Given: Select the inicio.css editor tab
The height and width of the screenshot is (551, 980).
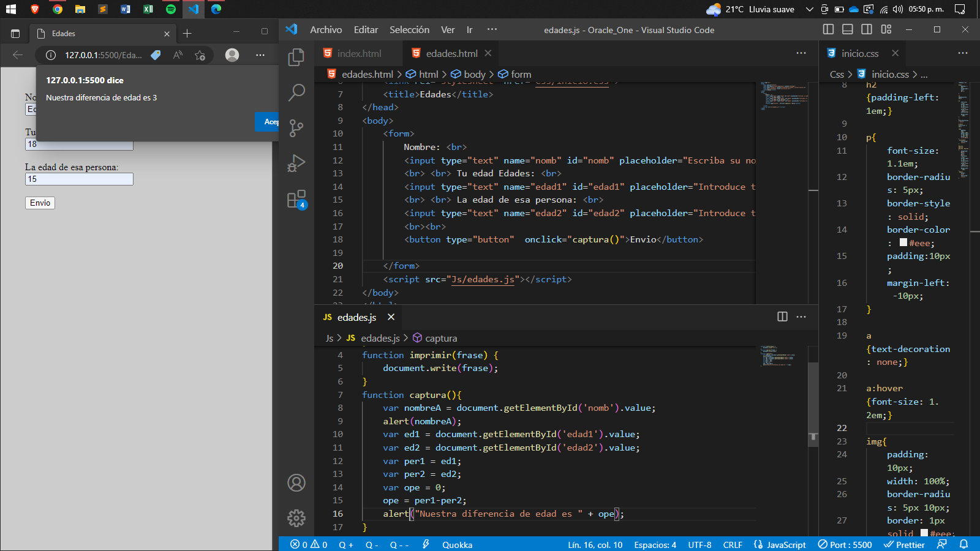Looking at the screenshot, I should click(x=860, y=53).
